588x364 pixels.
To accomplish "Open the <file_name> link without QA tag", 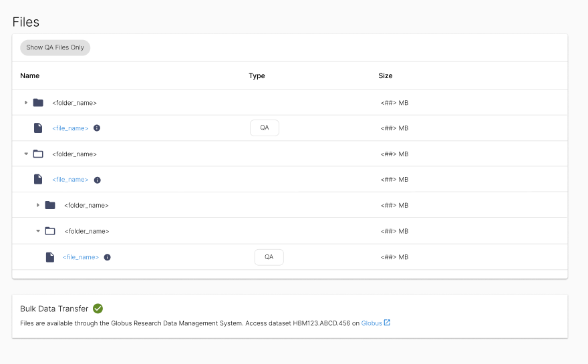I will click(x=71, y=180).
